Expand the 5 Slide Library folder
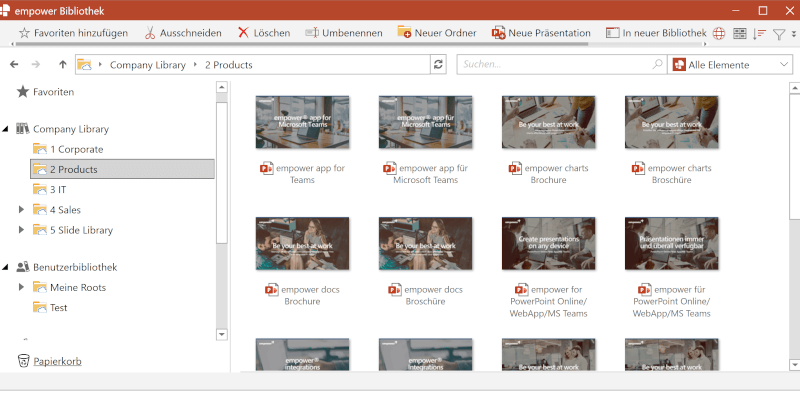The width and height of the screenshot is (800, 414). (21, 230)
